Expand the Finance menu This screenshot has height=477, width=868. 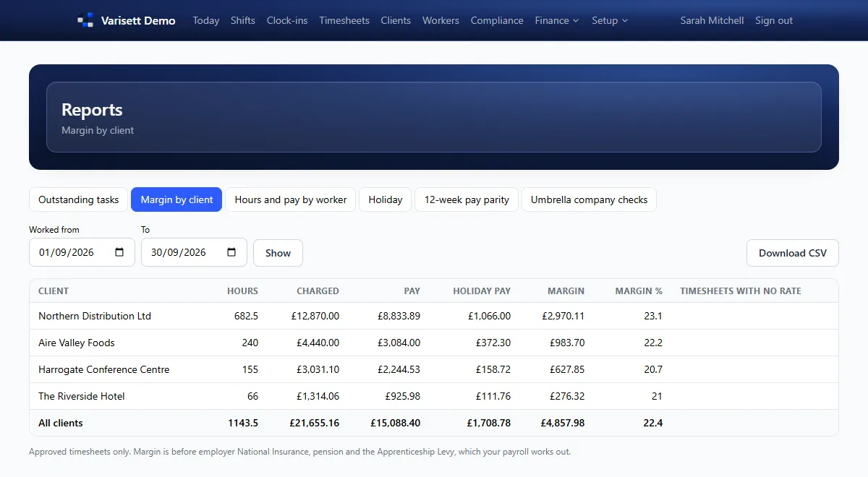[x=557, y=20]
